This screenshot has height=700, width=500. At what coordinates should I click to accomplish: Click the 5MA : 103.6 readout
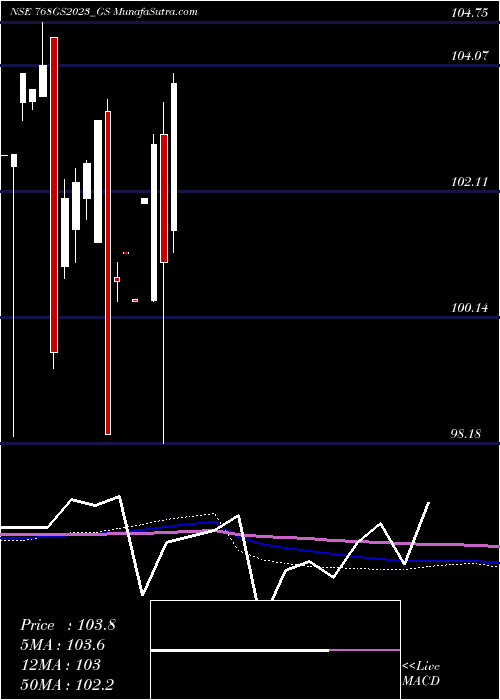coord(62,645)
